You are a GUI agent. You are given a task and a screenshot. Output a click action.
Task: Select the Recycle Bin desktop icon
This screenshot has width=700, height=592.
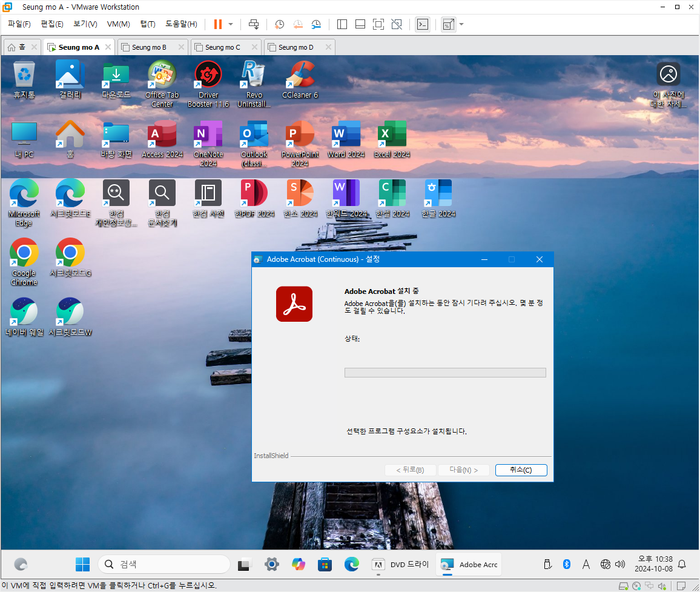pos(24,81)
